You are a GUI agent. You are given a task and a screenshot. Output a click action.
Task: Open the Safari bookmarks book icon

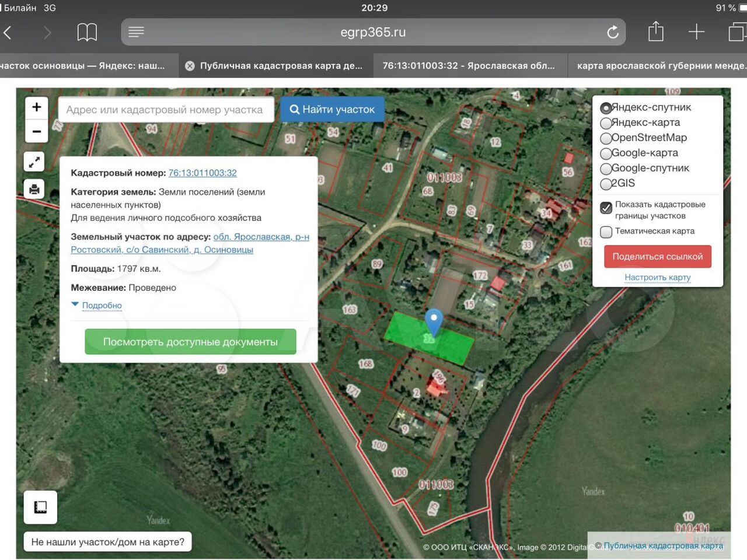pyautogui.click(x=87, y=32)
